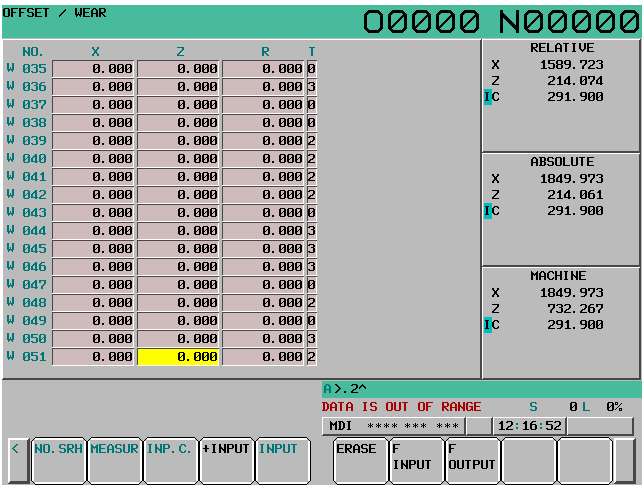Image resolution: width=644 pixels, height=489 pixels.
Task: Select T value for W 051
Action: tap(312, 357)
